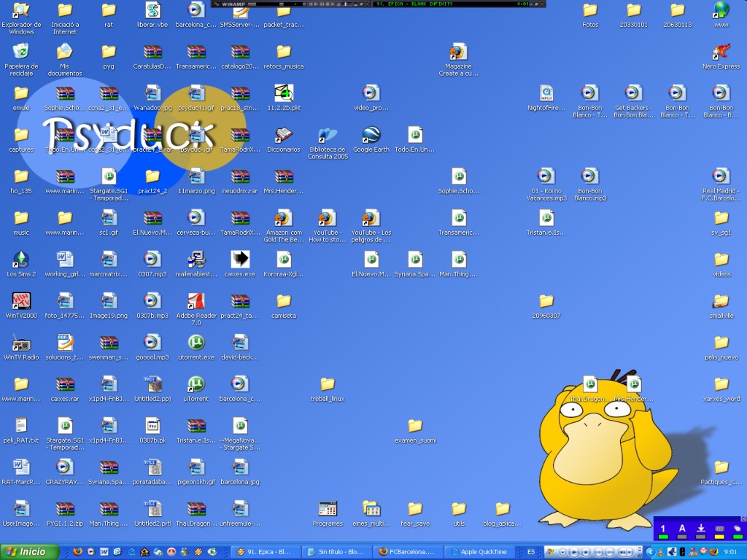Launch the Nero Express shortcut
The height and width of the screenshot is (560, 747).
pos(721,56)
